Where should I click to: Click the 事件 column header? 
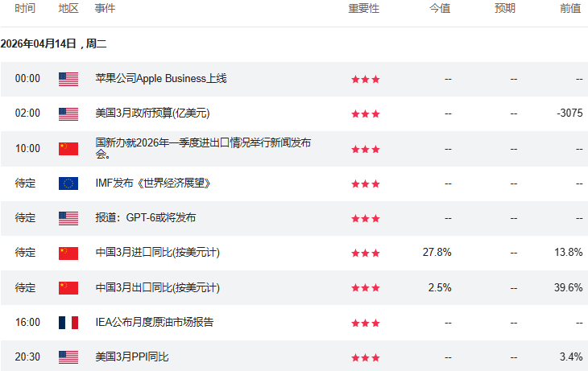pos(105,8)
